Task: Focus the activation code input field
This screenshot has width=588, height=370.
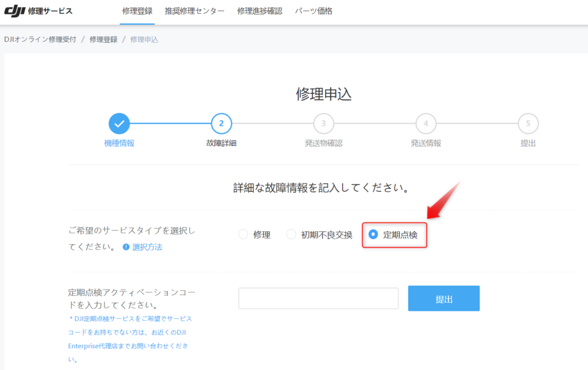Action: coord(318,299)
